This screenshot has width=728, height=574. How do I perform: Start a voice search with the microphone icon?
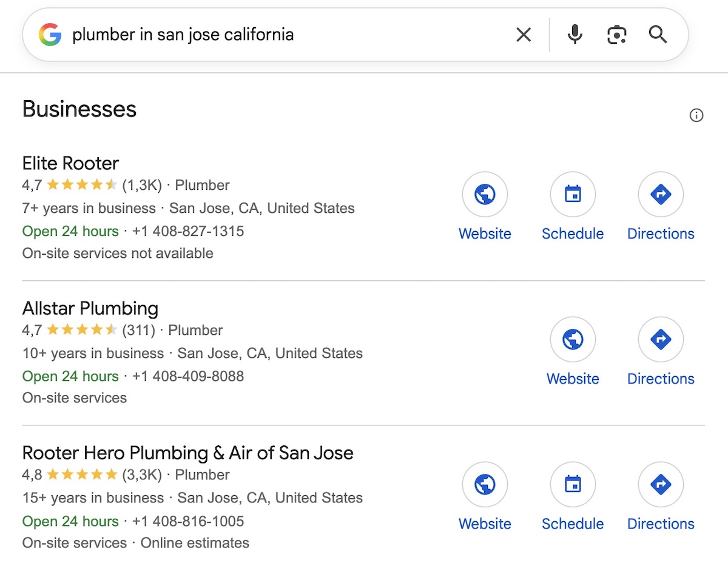tap(575, 35)
